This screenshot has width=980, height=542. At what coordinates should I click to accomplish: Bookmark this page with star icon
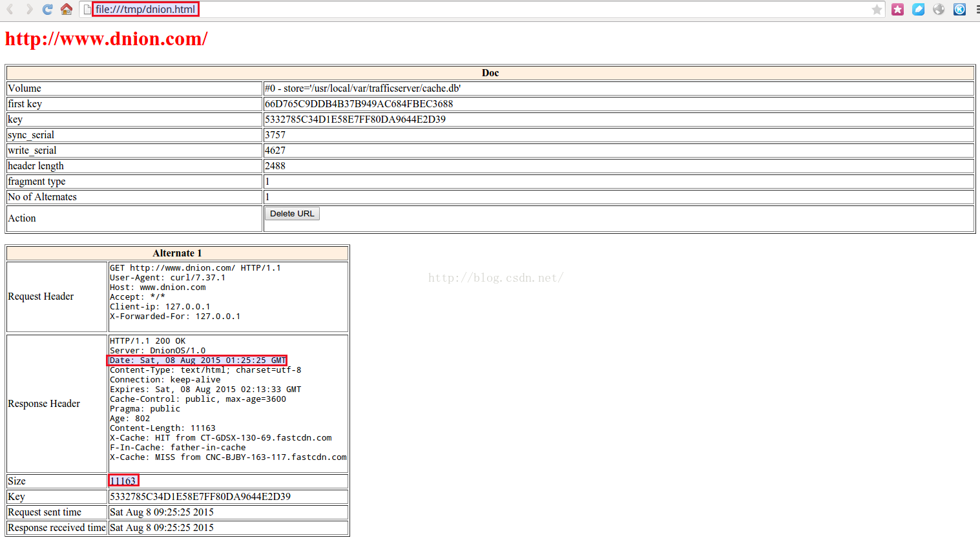877,9
